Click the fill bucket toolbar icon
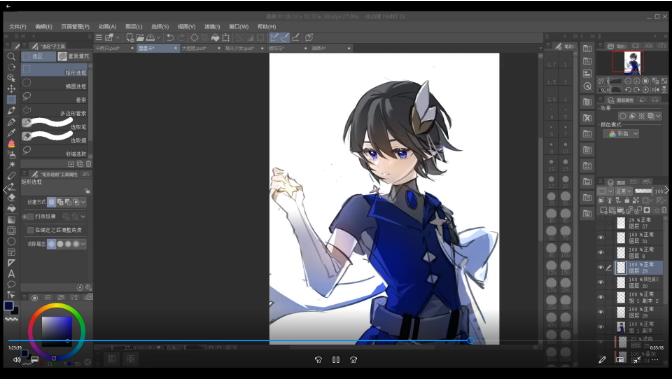 click(215, 38)
